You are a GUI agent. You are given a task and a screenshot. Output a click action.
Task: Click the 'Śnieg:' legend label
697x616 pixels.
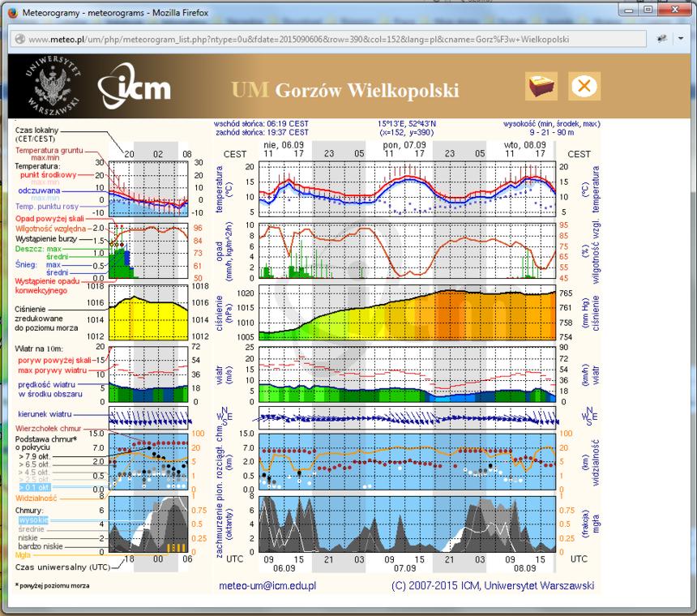26,264
